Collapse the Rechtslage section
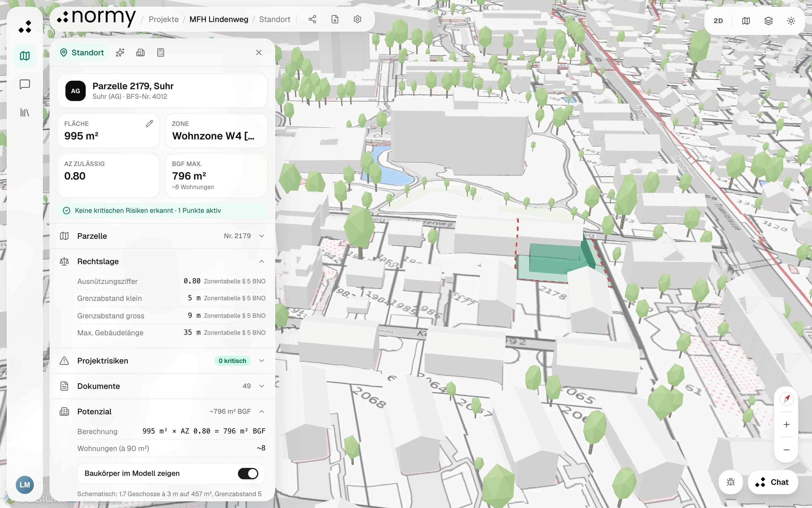 (x=162, y=261)
